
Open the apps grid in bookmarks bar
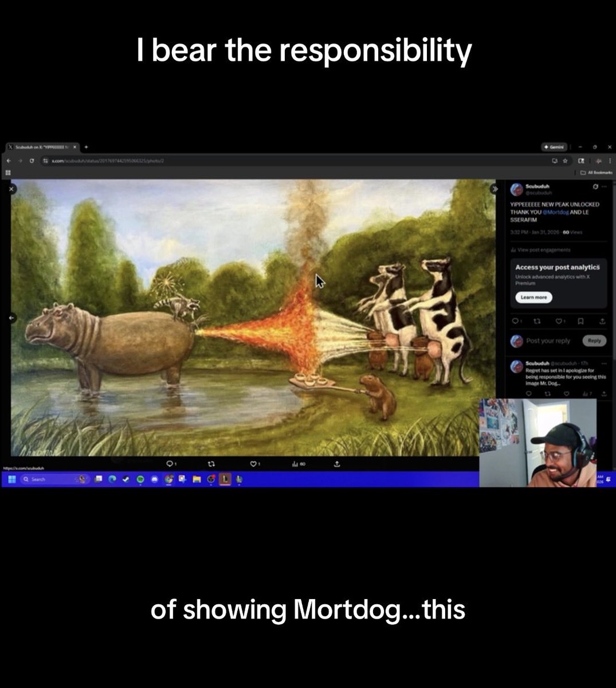pos(9,172)
